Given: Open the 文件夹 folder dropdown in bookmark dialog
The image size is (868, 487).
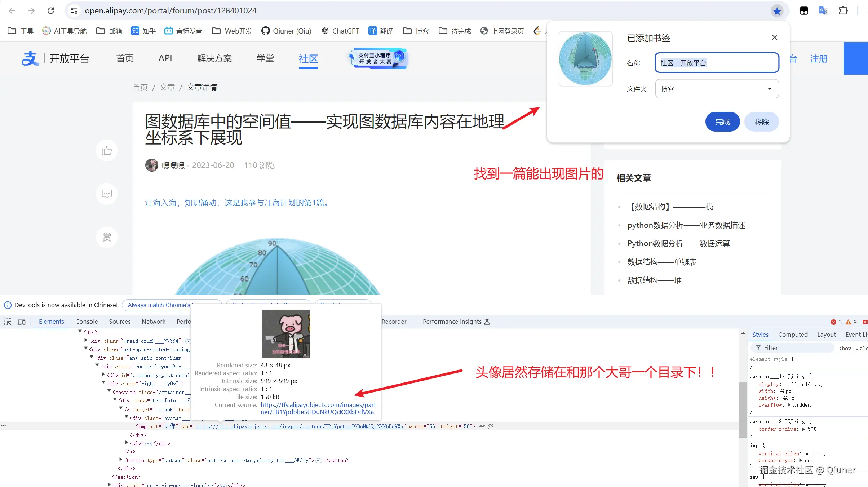Looking at the screenshot, I should click(717, 89).
